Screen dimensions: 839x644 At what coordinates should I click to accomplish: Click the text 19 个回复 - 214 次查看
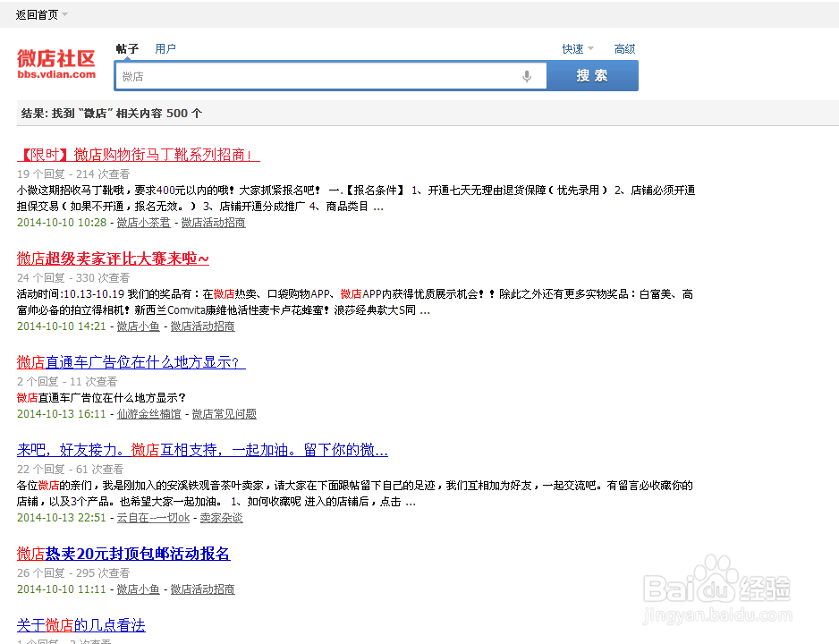(x=73, y=174)
